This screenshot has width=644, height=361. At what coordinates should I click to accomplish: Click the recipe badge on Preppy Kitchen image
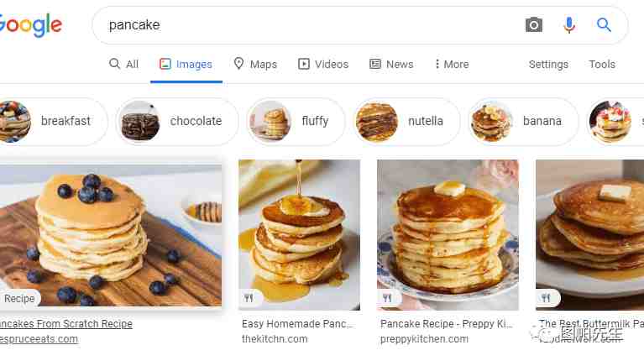click(387, 298)
